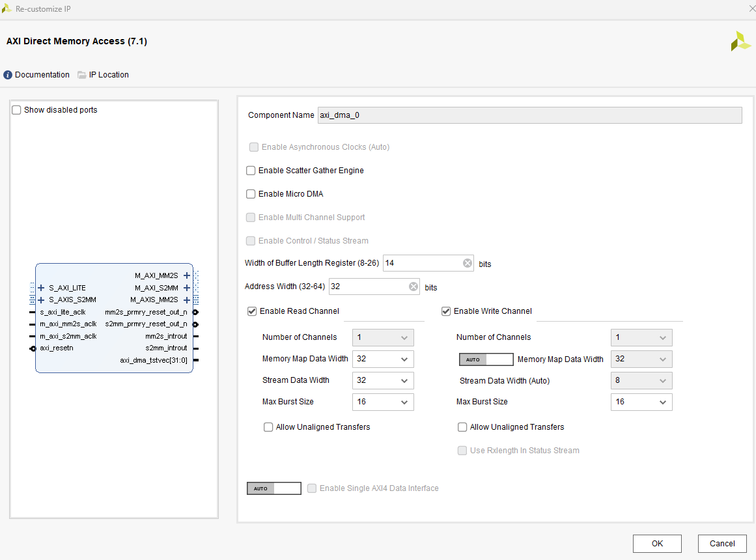The width and height of the screenshot is (756, 560).
Task: Open read channel Memory Map Data Width dropdown
Action: point(383,359)
